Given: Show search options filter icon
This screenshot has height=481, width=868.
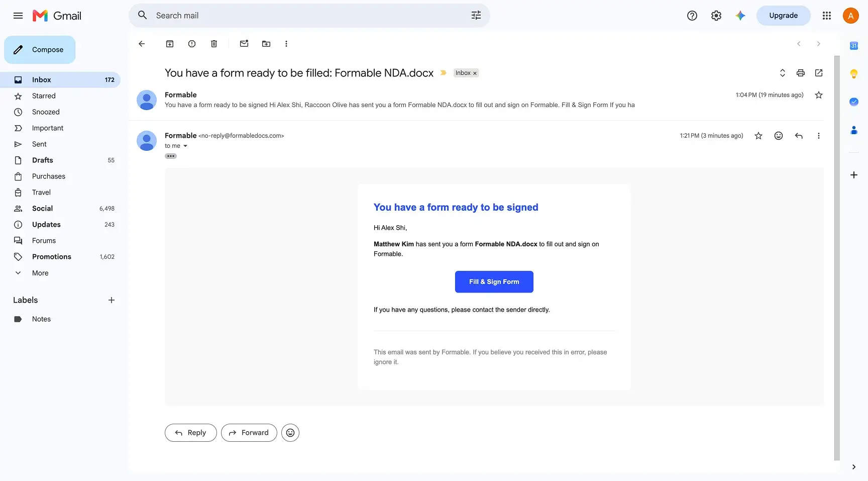Looking at the screenshot, I should point(476,16).
